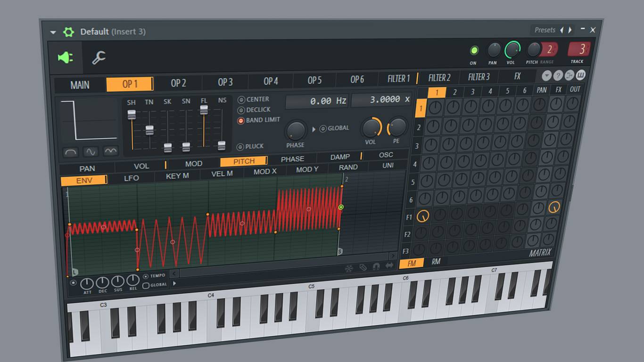This screenshot has height=362, width=644.
Task: Open plugin settings with the wrench icon
Action: (x=98, y=58)
